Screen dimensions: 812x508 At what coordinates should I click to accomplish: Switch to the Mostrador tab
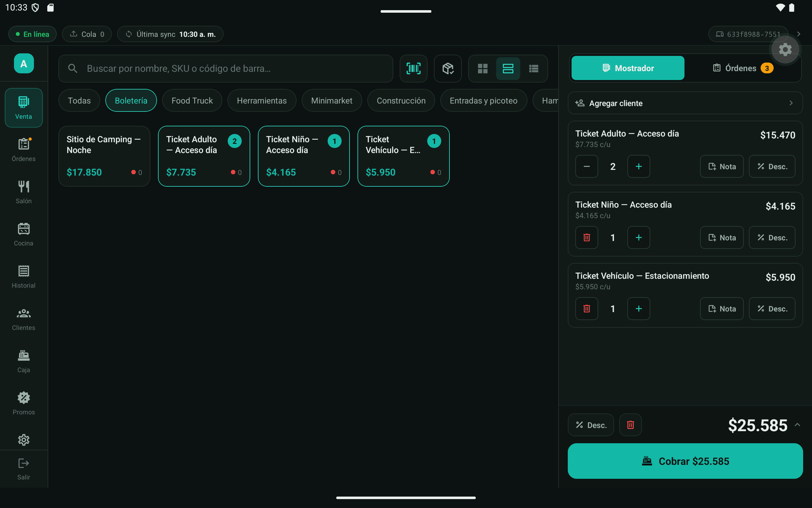coord(627,68)
